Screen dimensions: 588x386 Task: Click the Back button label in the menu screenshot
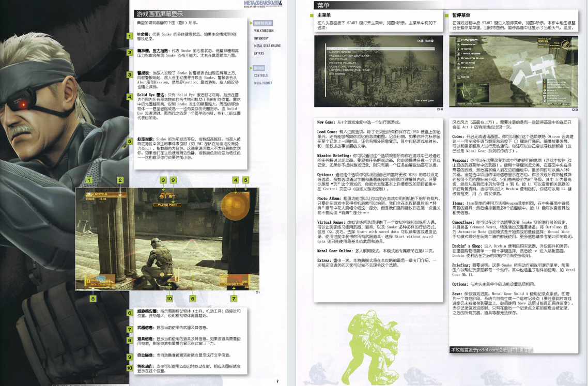pyautogui.click(x=429, y=41)
